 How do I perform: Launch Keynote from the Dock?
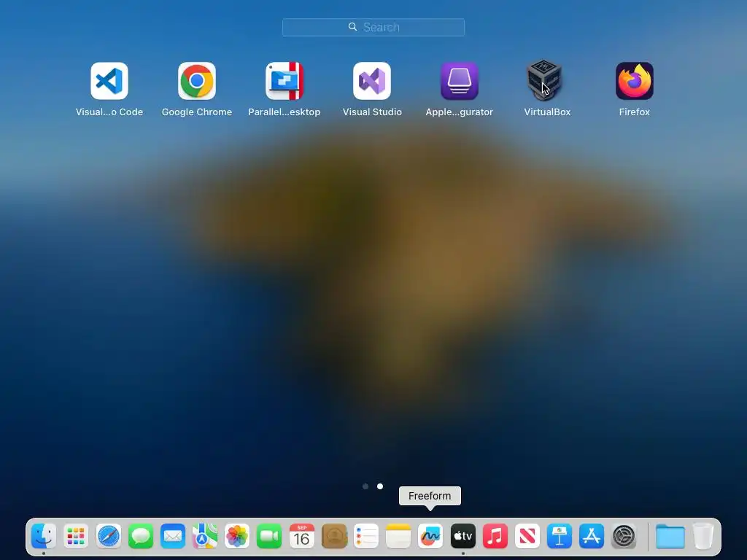pos(560,536)
